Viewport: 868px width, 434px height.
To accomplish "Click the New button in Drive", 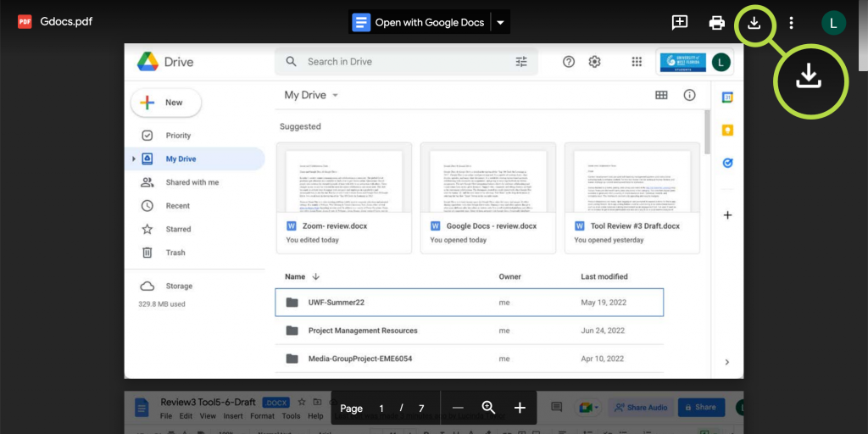I will click(166, 103).
